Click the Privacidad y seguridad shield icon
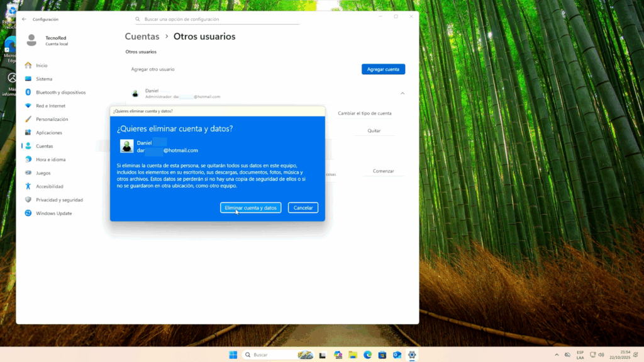The height and width of the screenshot is (362, 644). [x=28, y=200]
